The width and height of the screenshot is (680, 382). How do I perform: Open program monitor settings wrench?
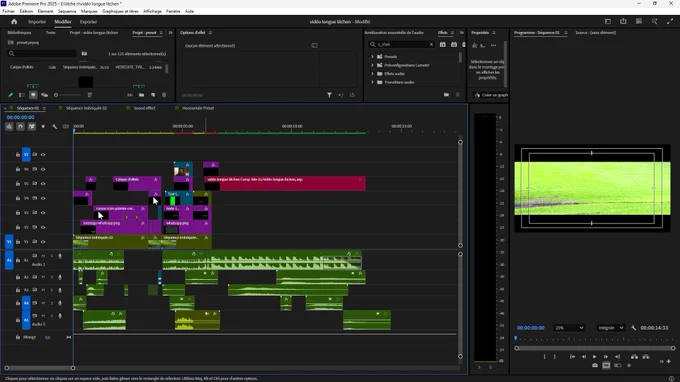pyautogui.click(x=634, y=328)
